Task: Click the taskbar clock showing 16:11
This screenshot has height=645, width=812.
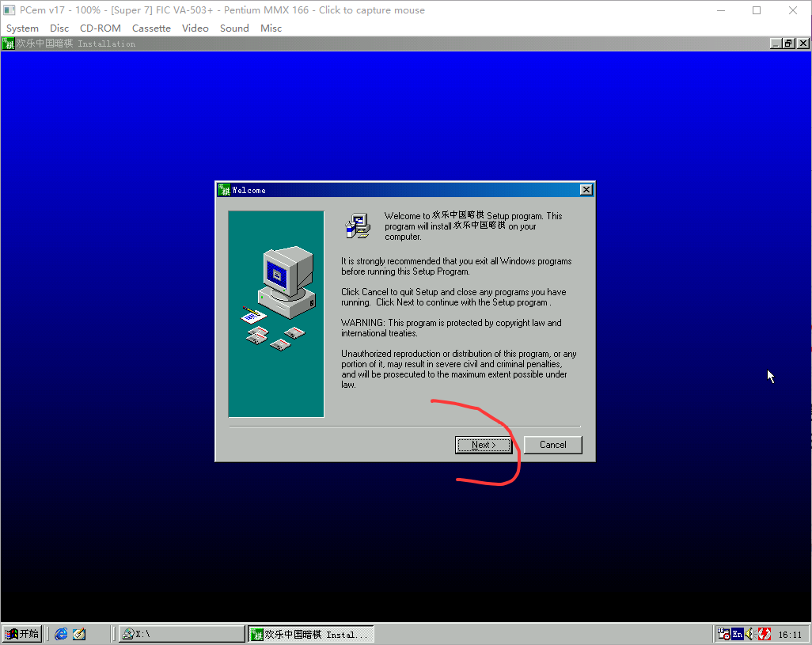Action: [x=790, y=634]
